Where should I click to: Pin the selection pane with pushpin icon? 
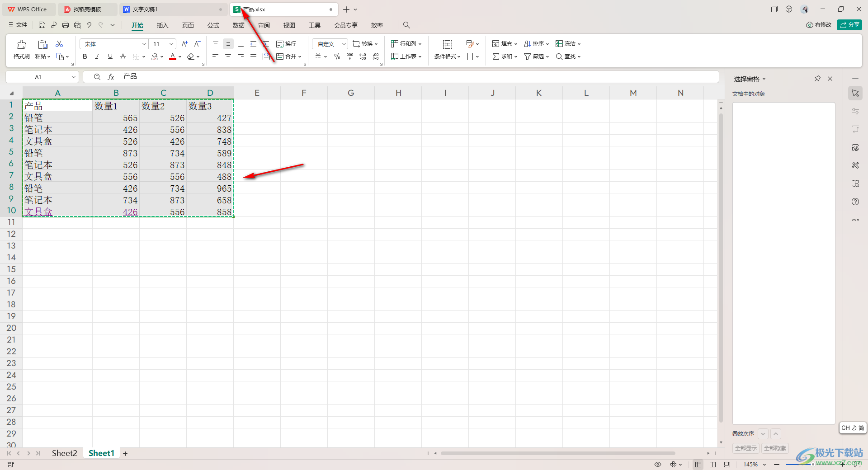(817, 79)
